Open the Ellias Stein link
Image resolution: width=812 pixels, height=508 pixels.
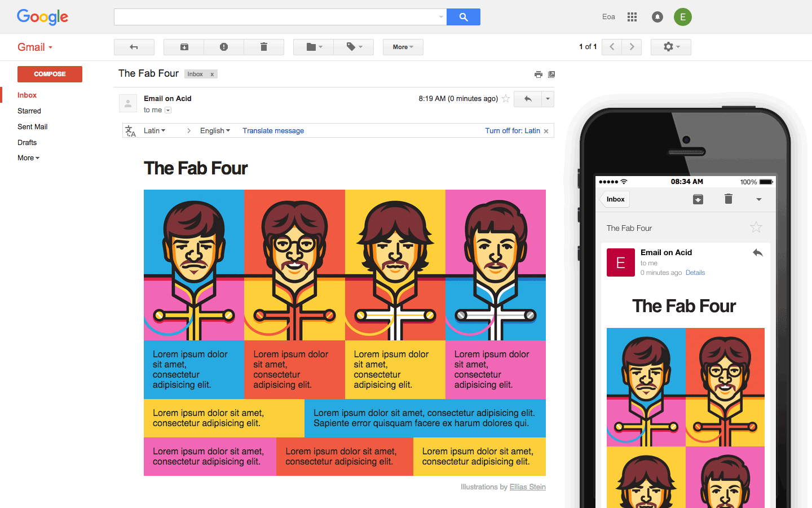pyautogui.click(x=527, y=487)
